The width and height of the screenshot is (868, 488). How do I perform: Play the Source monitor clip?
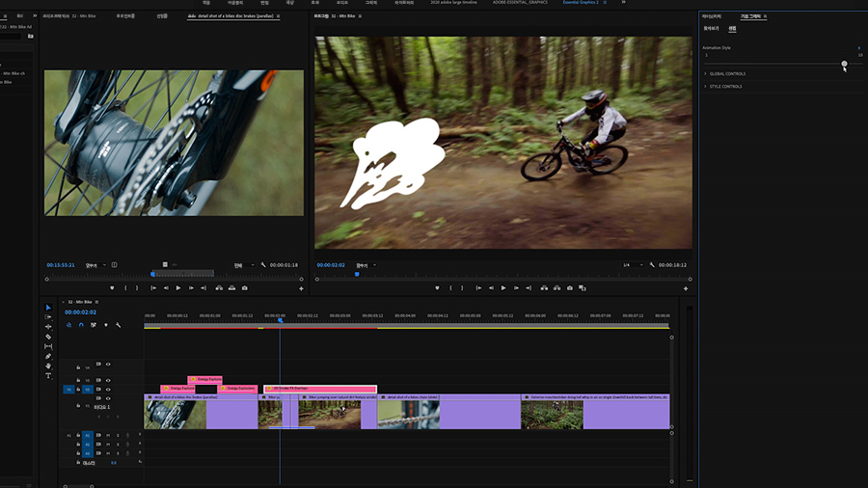tap(178, 287)
